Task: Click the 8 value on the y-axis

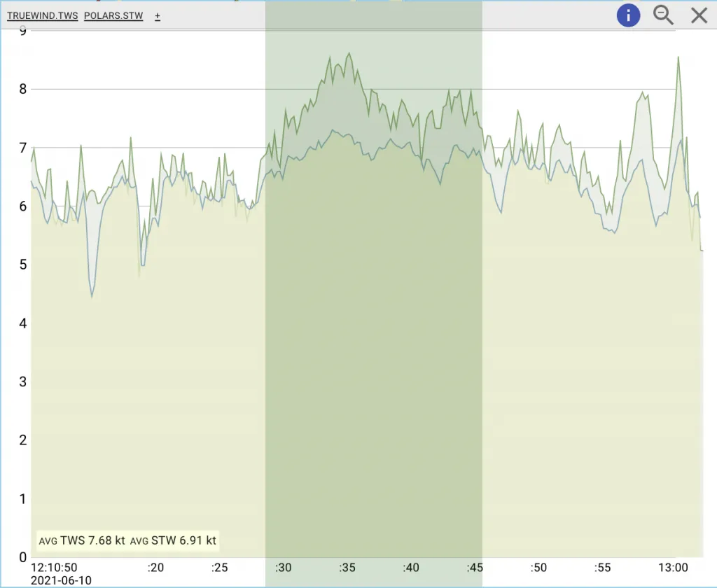Action: pos(22,89)
